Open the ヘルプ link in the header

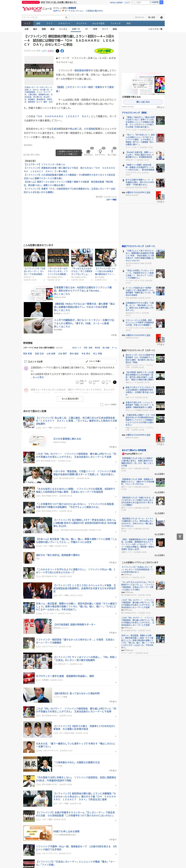(127, 2)
